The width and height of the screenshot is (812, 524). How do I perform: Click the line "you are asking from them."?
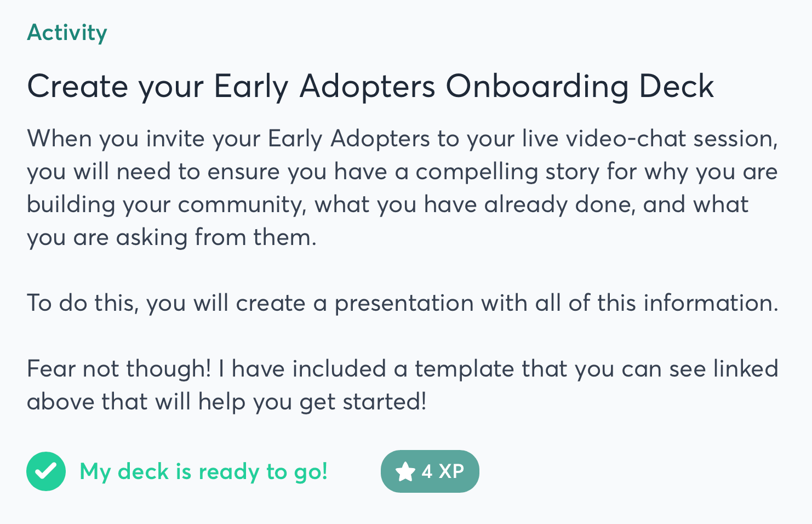[x=171, y=237]
